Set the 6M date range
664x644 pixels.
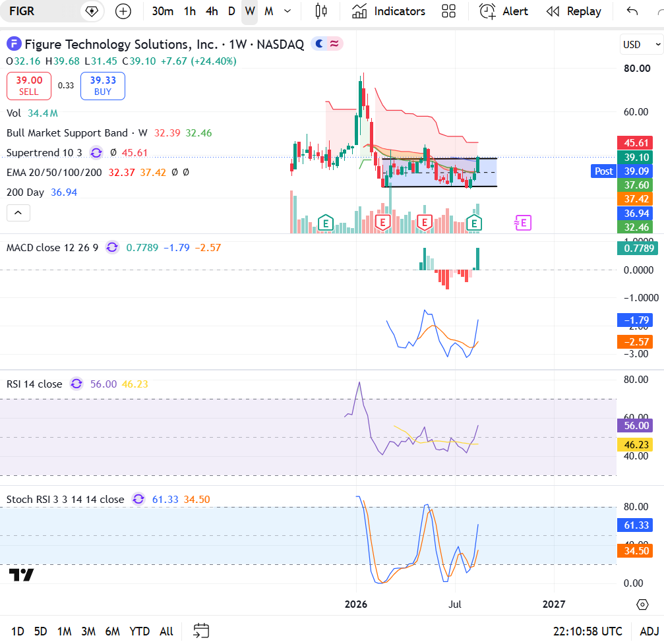[x=113, y=631]
